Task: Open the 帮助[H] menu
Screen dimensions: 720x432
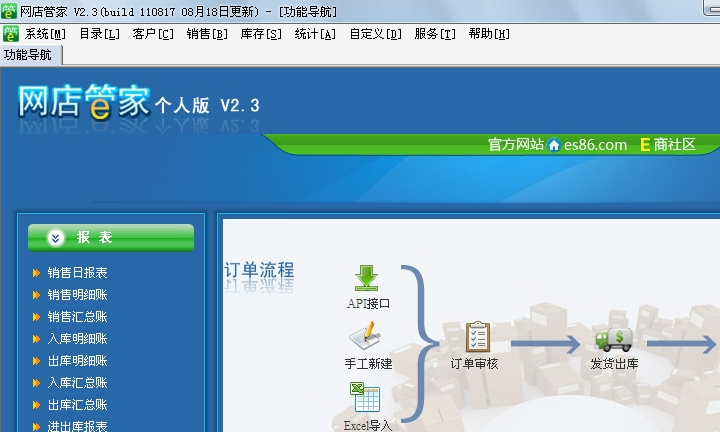Action: (x=489, y=34)
